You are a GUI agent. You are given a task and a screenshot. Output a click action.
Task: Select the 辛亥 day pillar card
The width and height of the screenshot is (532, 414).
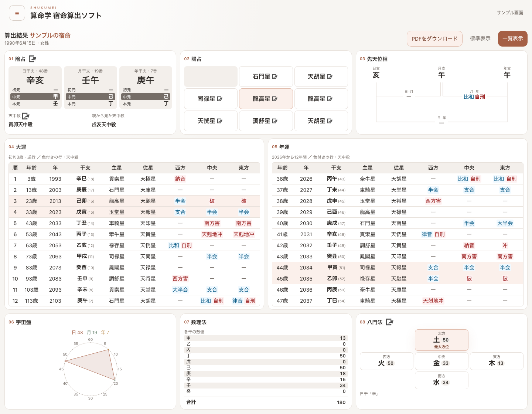point(35,87)
